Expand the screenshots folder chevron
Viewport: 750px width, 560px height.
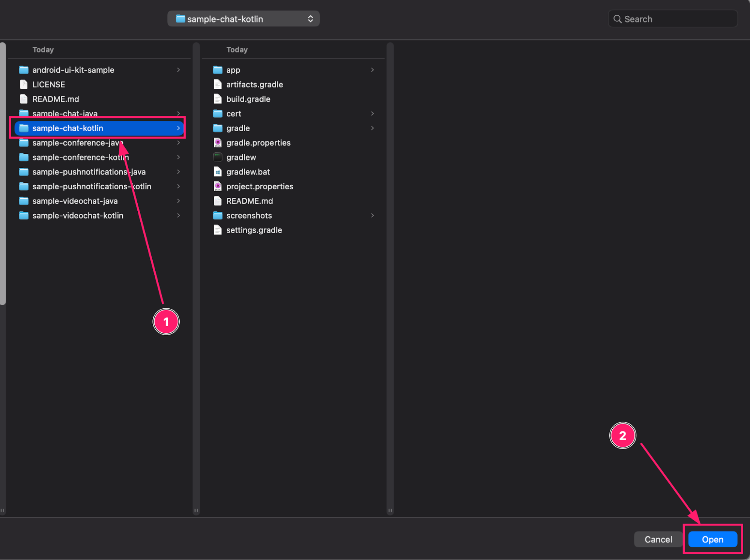click(x=373, y=216)
